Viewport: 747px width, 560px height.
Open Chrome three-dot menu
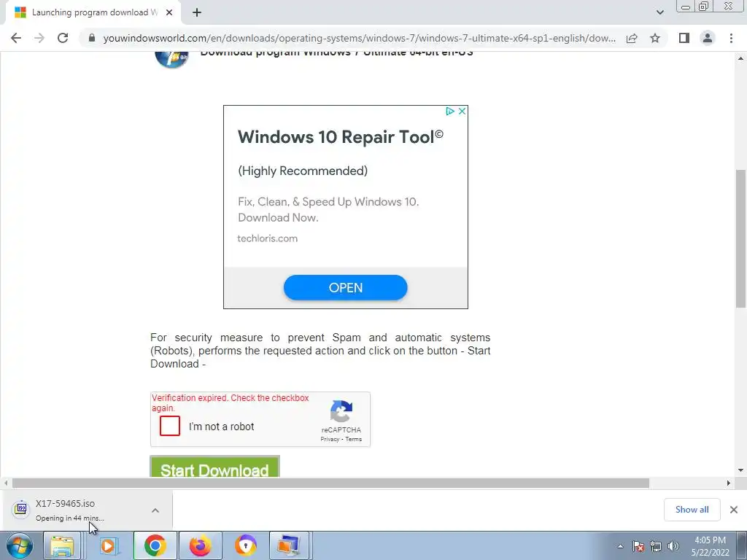tap(731, 38)
